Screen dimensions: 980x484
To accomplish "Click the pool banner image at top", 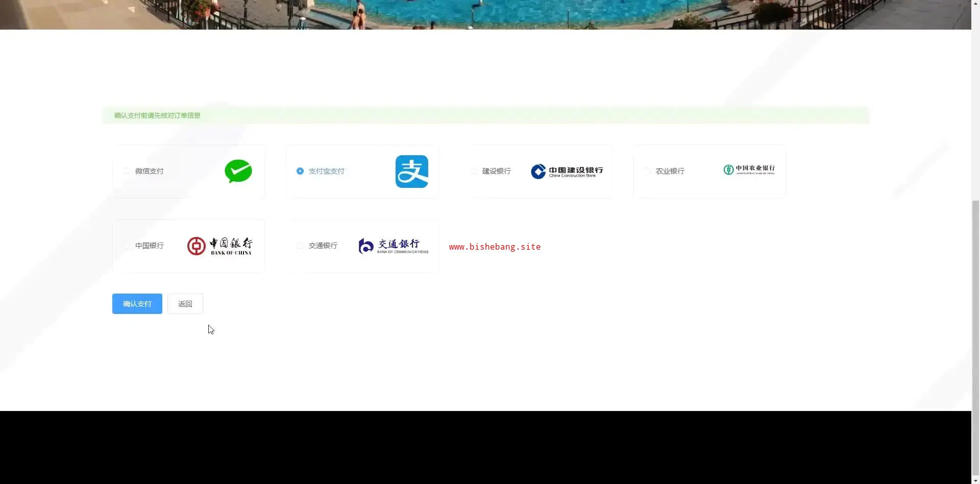I will [485, 15].
